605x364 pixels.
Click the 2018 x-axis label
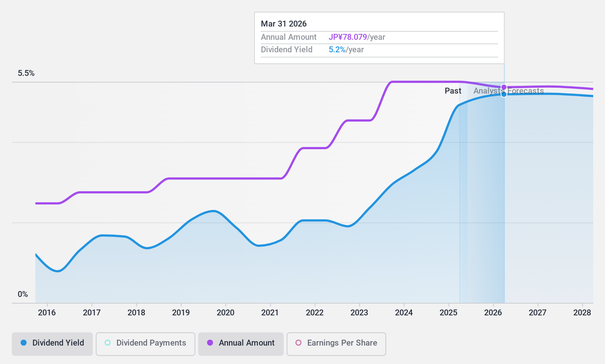pyautogui.click(x=136, y=313)
